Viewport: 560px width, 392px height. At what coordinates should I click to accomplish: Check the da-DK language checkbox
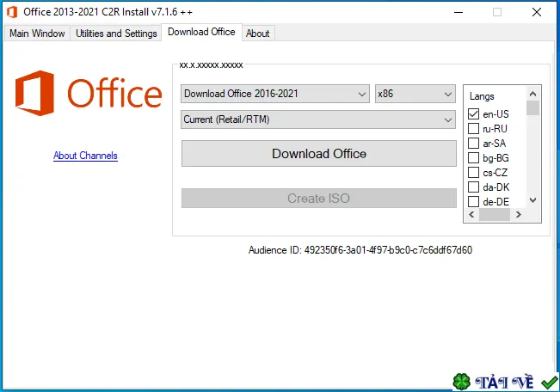474,187
